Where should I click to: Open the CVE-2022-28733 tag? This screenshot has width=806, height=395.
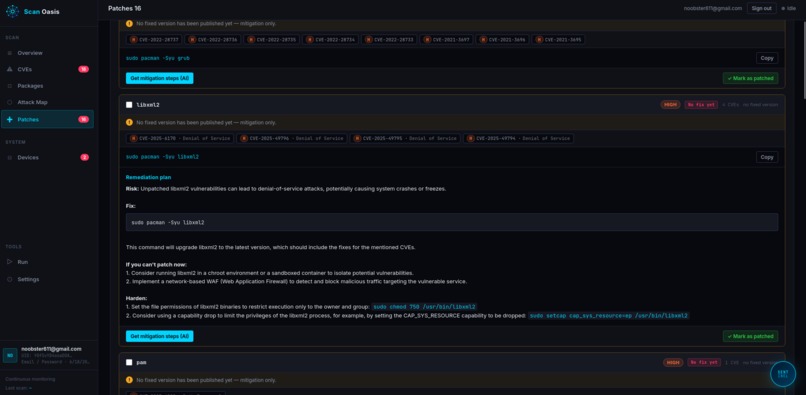pos(389,40)
